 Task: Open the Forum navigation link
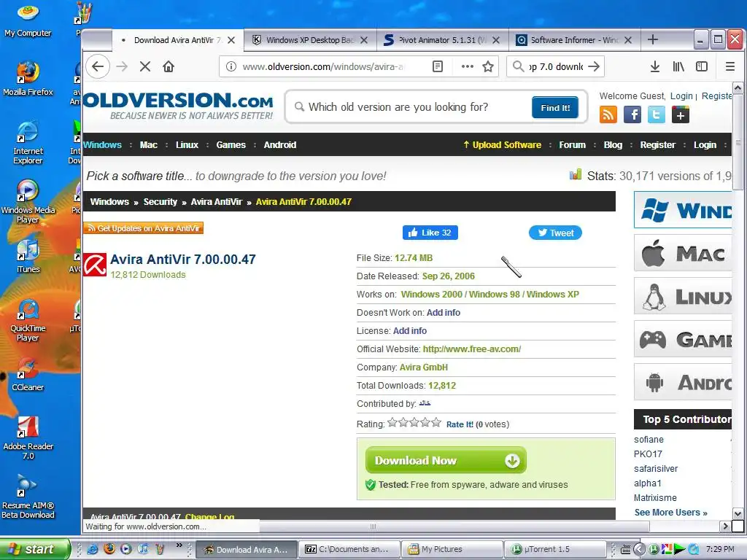coord(572,145)
